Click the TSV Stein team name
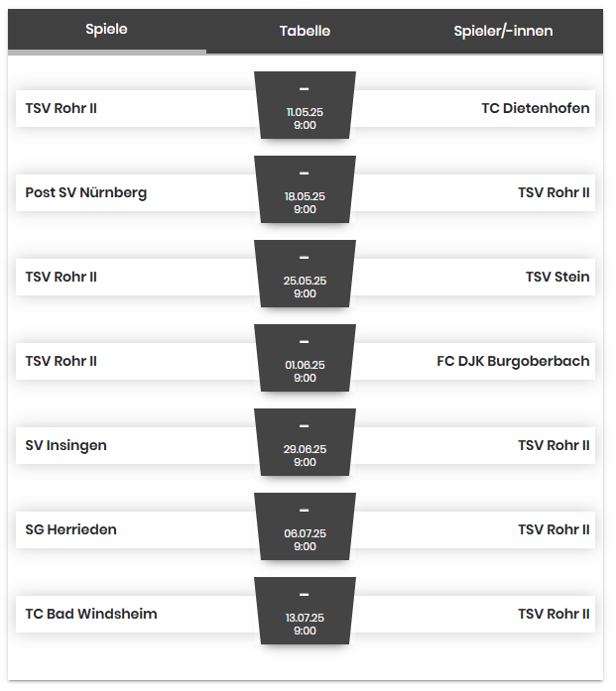 coord(557,277)
